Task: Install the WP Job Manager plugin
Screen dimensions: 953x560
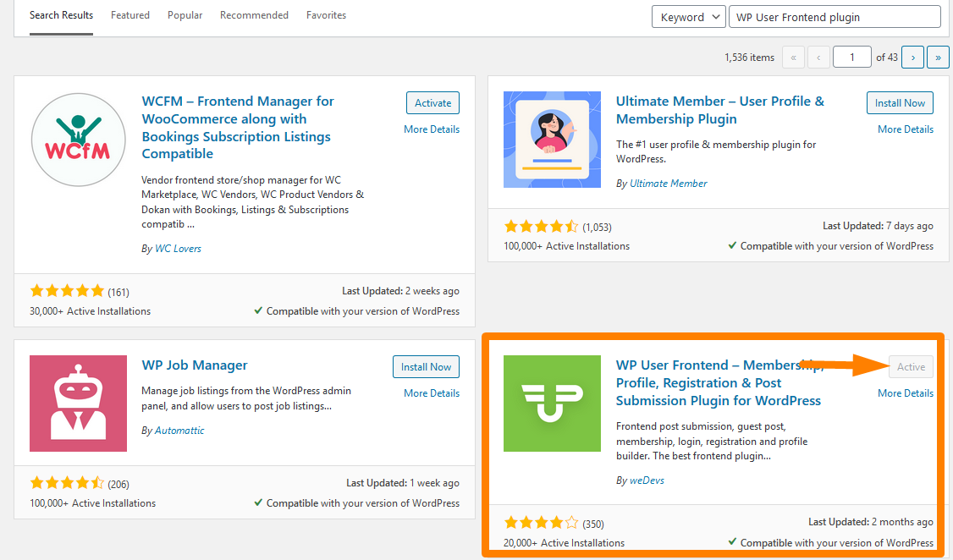Action: click(x=426, y=367)
